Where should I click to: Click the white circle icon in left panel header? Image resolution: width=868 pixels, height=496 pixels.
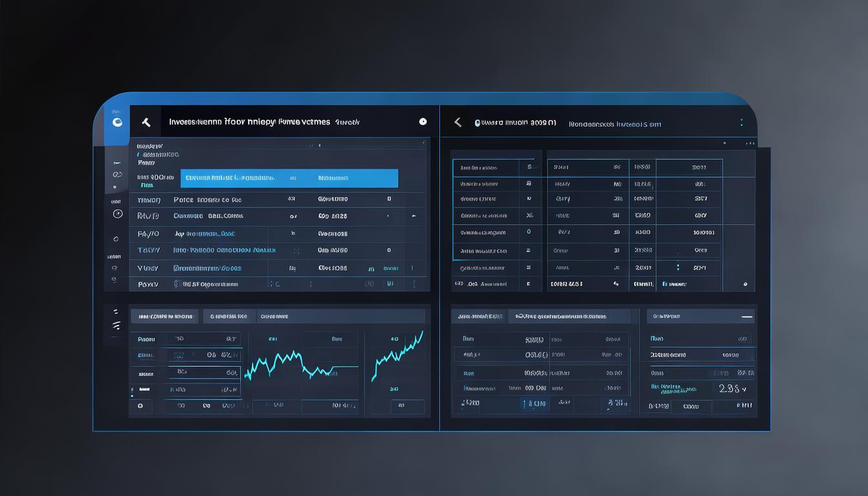pyautogui.click(x=423, y=121)
